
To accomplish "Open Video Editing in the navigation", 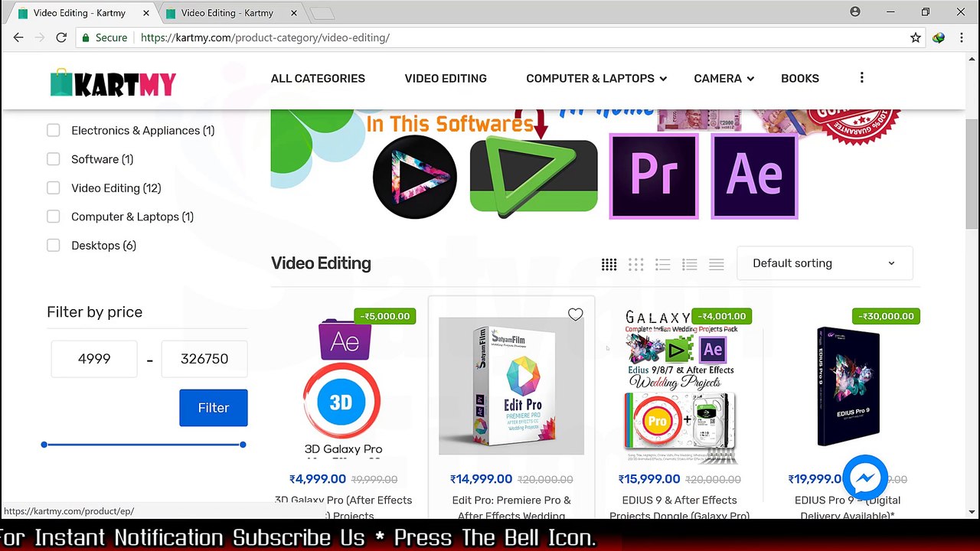I will point(446,78).
